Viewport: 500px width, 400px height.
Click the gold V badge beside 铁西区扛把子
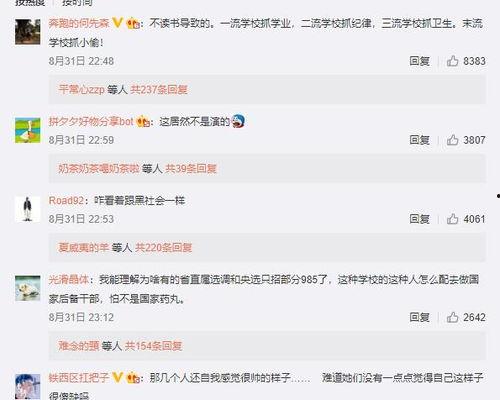(x=117, y=377)
